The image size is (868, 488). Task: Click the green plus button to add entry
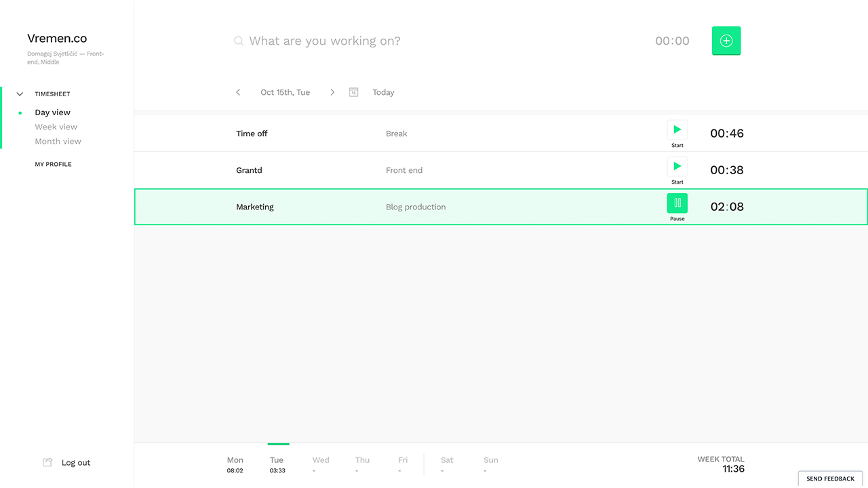click(726, 41)
